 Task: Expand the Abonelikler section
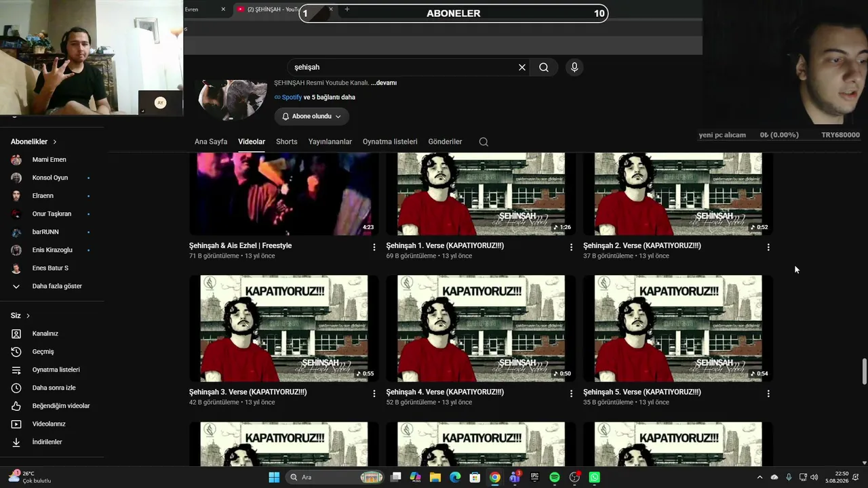tap(34, 142)
